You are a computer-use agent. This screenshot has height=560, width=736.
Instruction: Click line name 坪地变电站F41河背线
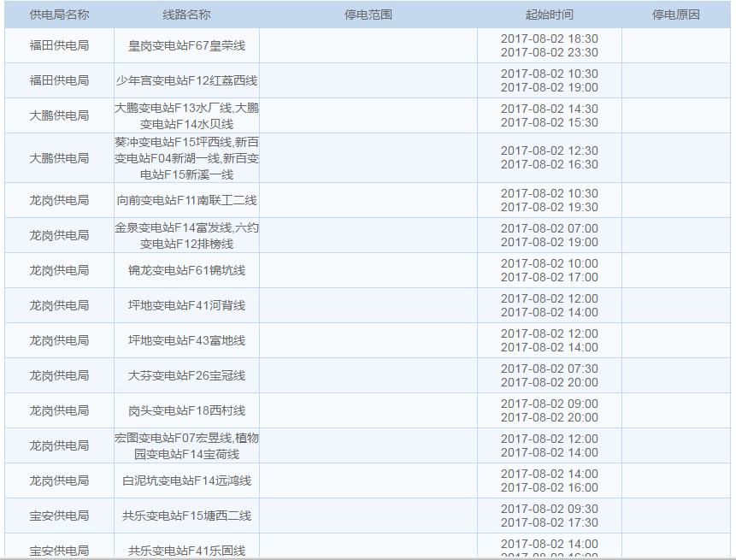tap(187, 305)
